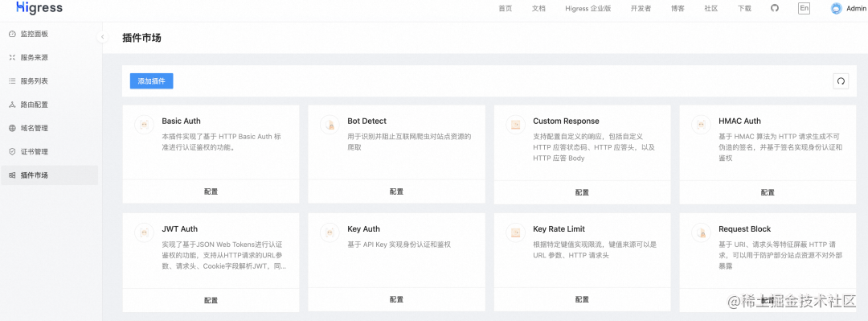Click the HMAC Auth plugin icon
This screenshot has height=321, width=868.
point(702,125)
